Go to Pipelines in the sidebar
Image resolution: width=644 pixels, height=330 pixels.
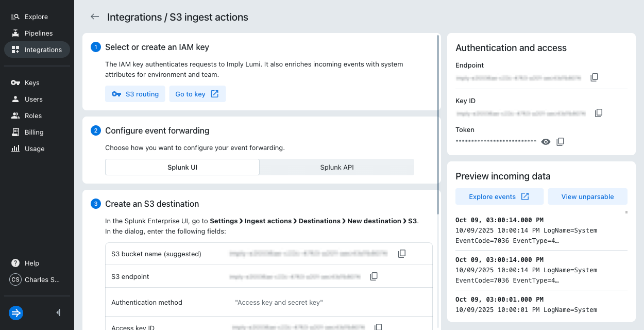pyautogui.click(x=38, y=34)
